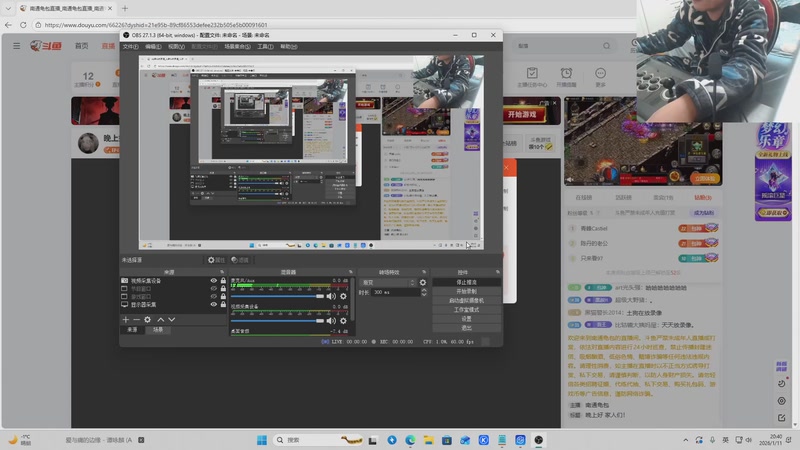Toggle visibility of the third source row

tap(214, 296)
